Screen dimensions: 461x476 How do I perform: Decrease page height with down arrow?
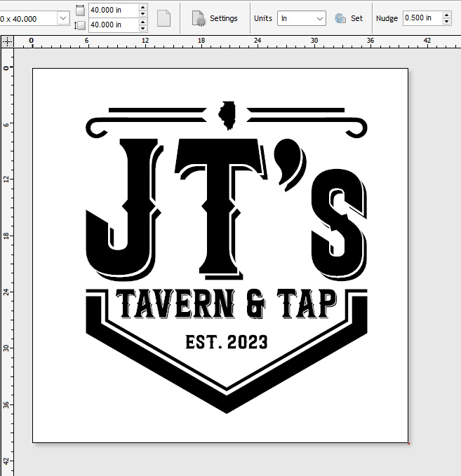click(143, 28)
